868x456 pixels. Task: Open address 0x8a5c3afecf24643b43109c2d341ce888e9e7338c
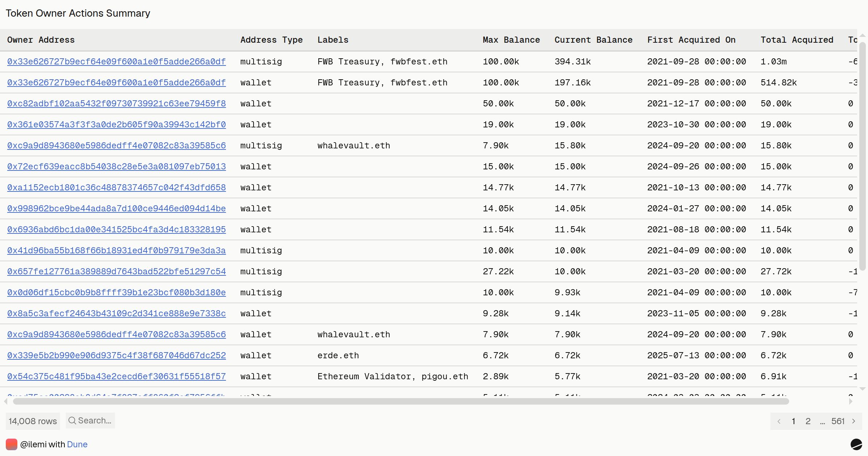tap(116, 313)
